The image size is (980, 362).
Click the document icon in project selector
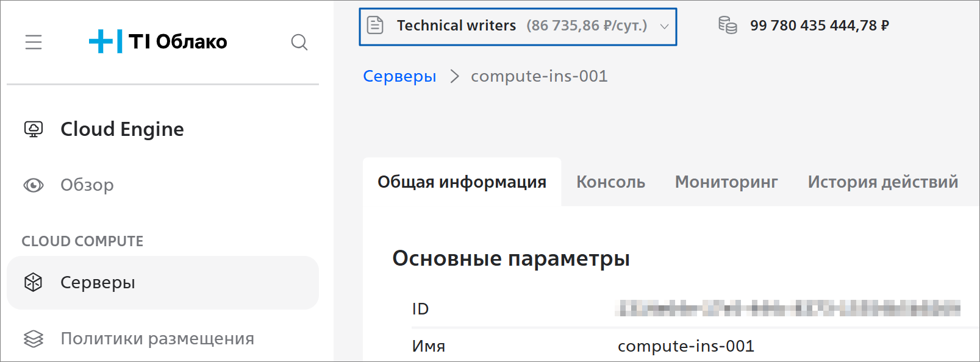[x=375, y=26]
